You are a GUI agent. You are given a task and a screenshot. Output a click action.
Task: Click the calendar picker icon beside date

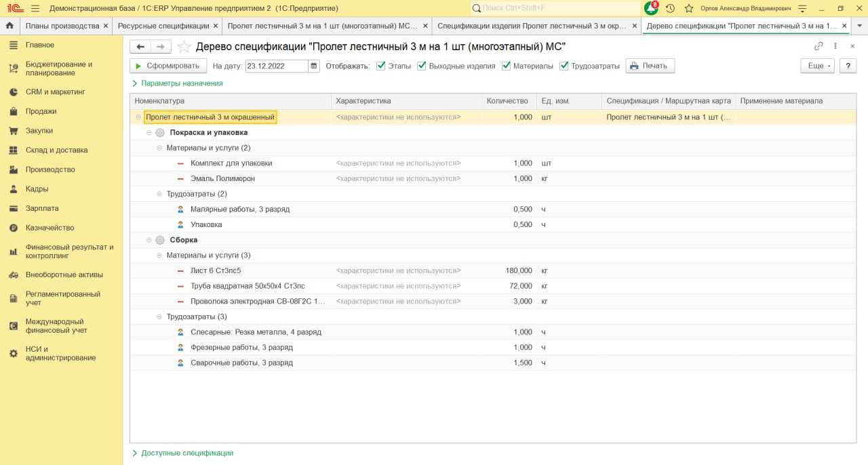[313, 66]
